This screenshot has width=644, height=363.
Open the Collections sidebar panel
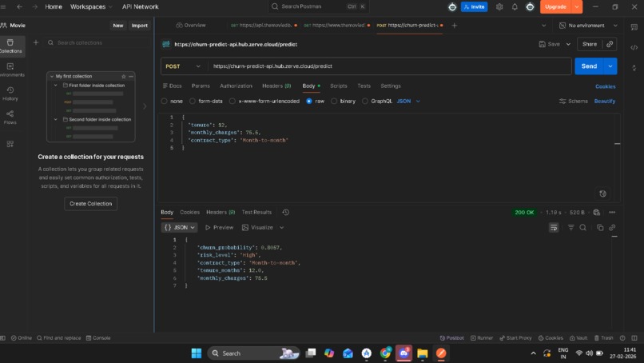click(x=10, y=46)
